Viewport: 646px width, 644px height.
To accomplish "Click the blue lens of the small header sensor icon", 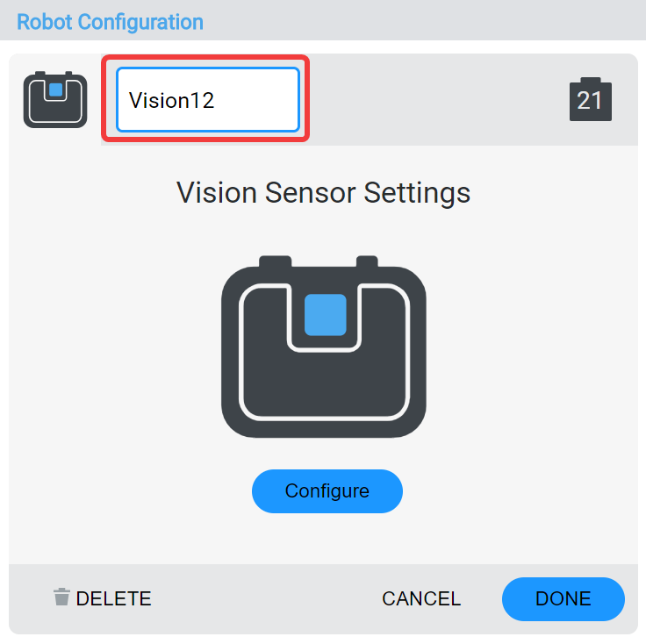I will click(x=55, y=89).
